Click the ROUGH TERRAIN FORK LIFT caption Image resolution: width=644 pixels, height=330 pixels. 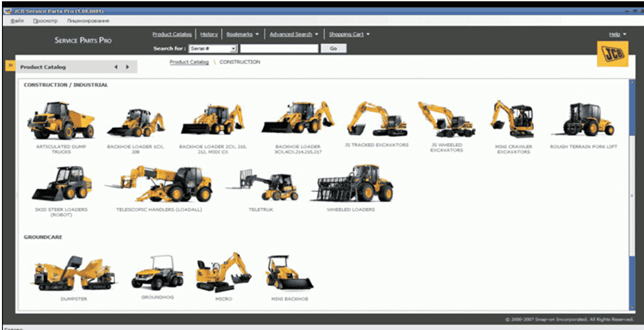(584, 146)
